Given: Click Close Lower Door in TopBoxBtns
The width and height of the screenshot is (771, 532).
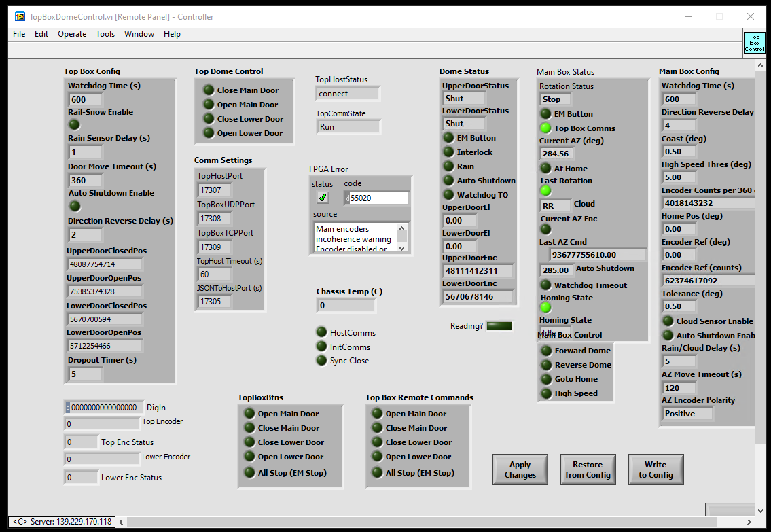Looking at the screenshot, I should (249, 442).
